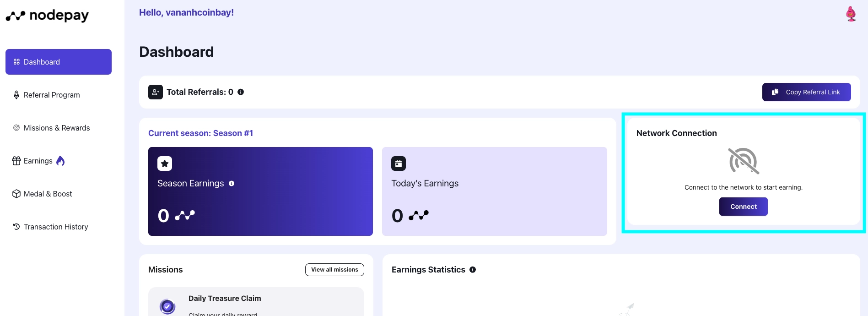The width and height of the screenshot is (868, 316).
Task: Go to Referral Program page
Action: [x=52, y=95]
